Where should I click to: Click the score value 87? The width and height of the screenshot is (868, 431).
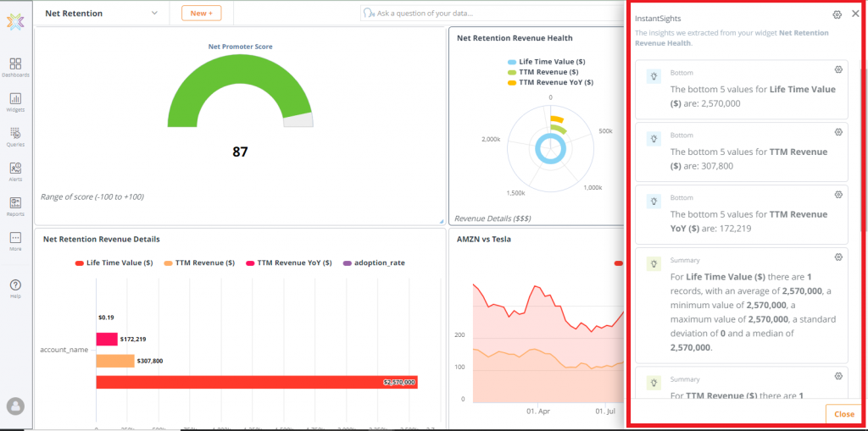click(x=240, y=152)
